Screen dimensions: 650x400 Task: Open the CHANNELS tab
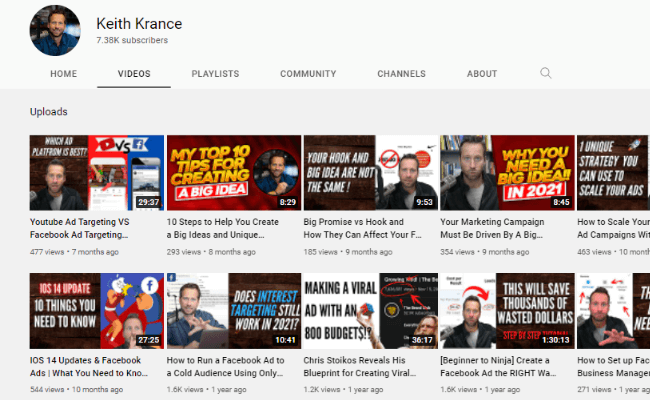pyautogui.click(x=401, y=74)
